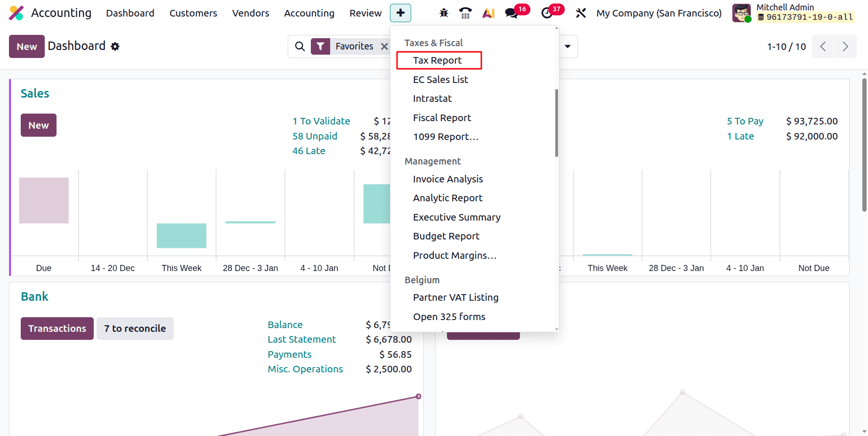
Task: Click the 7 to reconcile button
Action: (x=135, y=329)
